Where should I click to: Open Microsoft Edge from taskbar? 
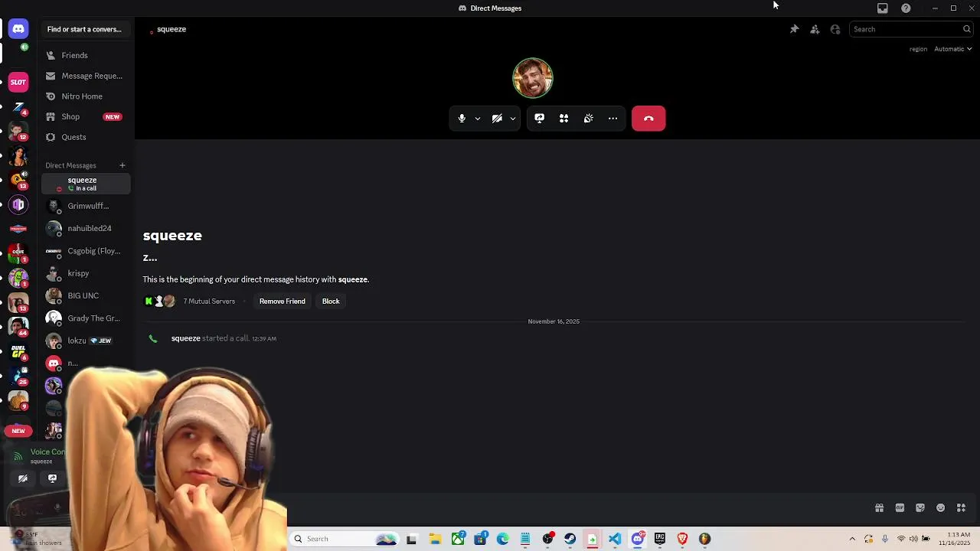[502, 539]
